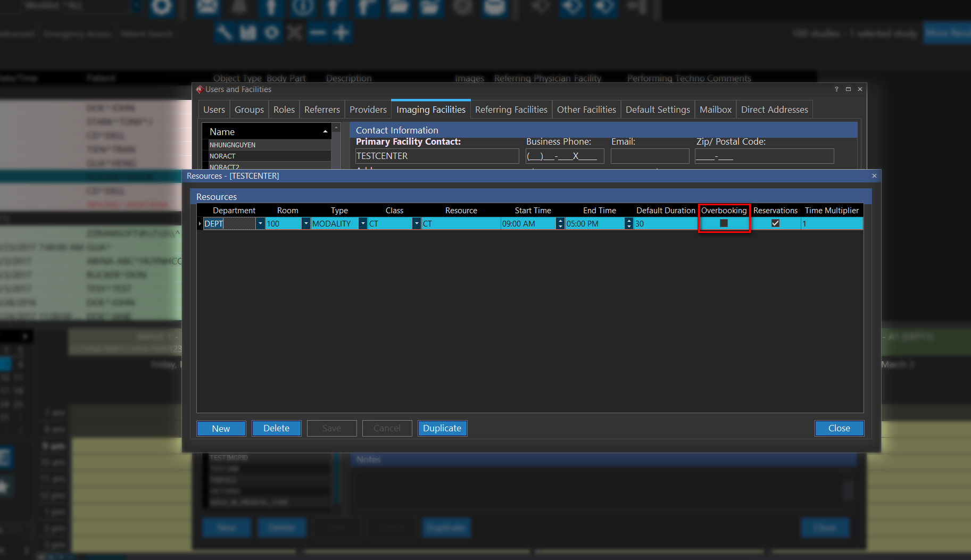Click the row selector arrow beside DEPT

coord(200,224)
